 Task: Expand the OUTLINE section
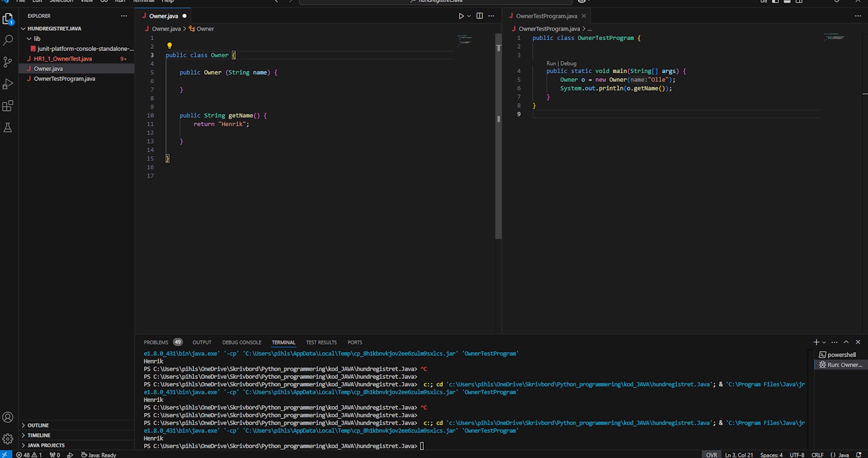[38, 425]
